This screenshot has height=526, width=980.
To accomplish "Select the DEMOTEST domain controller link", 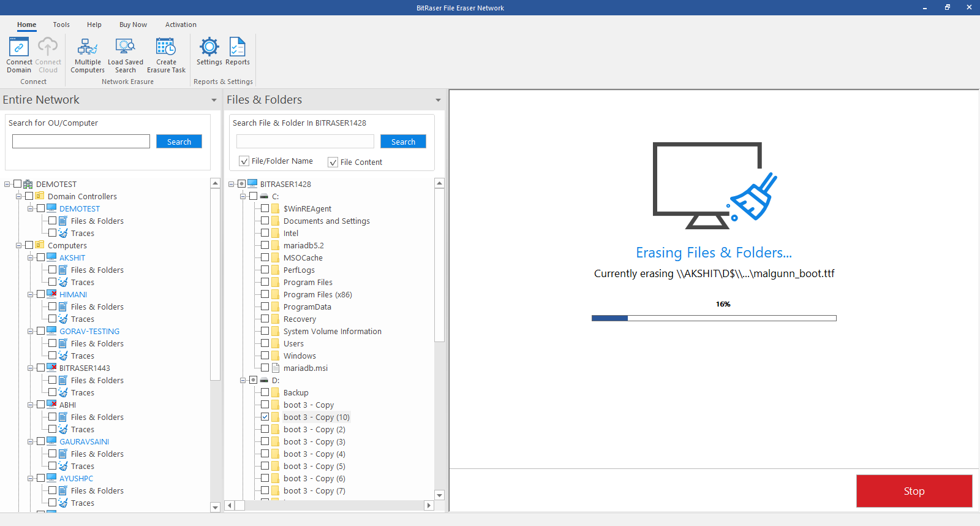I will point(80,208).
